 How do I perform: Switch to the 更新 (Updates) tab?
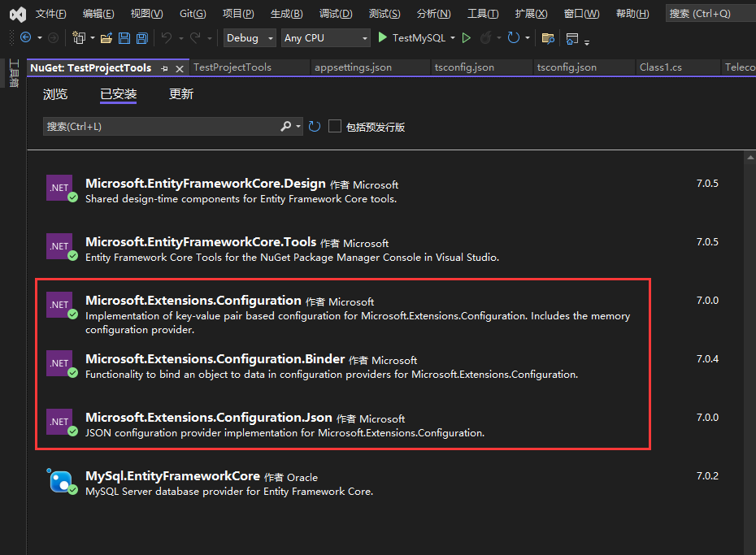(x=181, y=94)
